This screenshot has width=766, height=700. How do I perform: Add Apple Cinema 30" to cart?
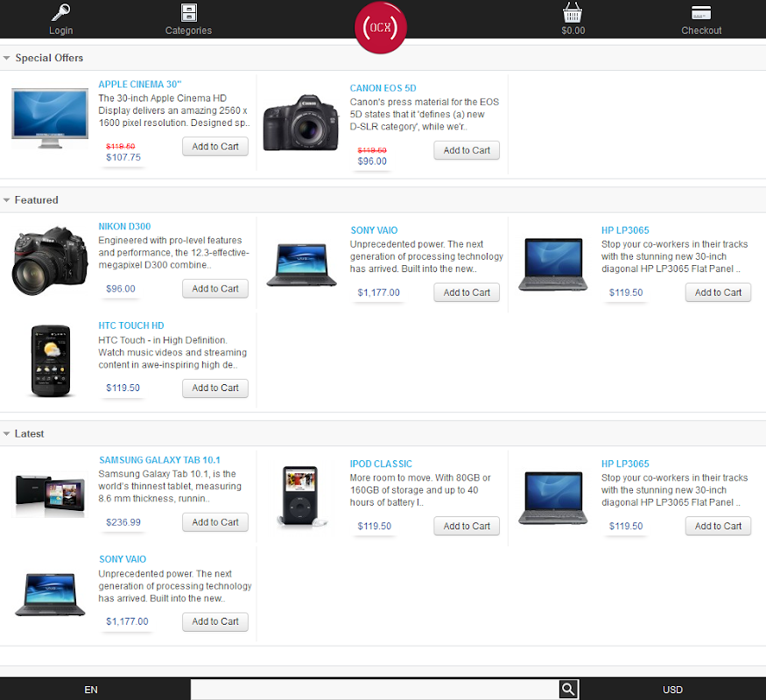coord(215,146)
